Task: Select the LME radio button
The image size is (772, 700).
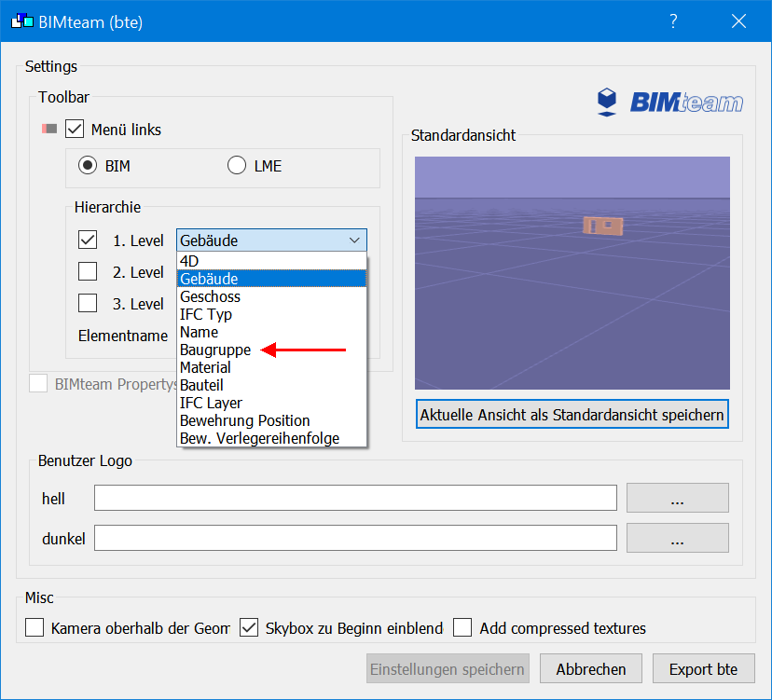Action: [x=237, y=165]
